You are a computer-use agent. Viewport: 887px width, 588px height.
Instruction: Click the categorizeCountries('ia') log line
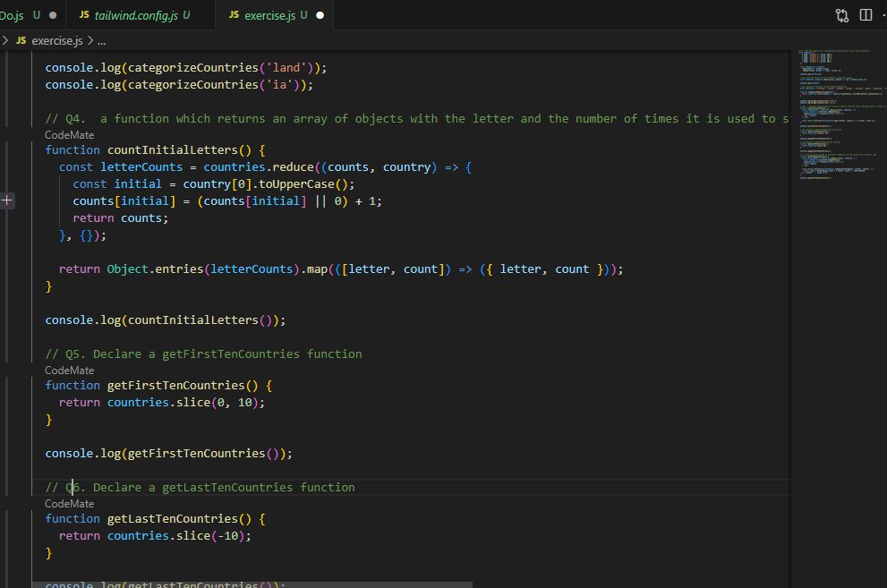[x=179, y=85]
